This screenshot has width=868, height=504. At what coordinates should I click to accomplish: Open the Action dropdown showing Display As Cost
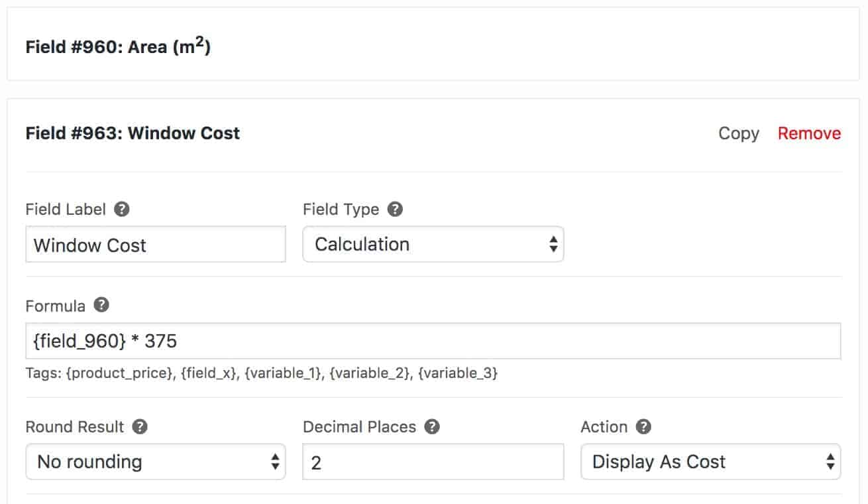pyautogui.click(x=710, y=462)
